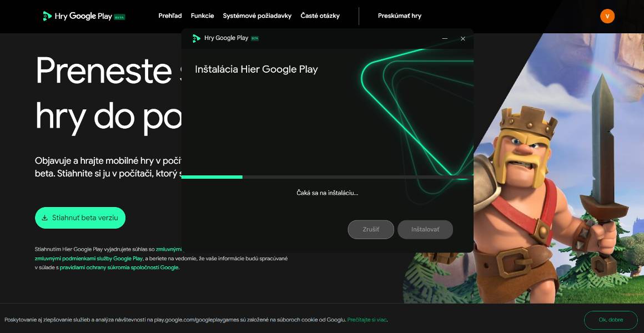Screen dimensions: 644x333
Task: Click the Zrušiť button in installer
Action: click(371, 230)
